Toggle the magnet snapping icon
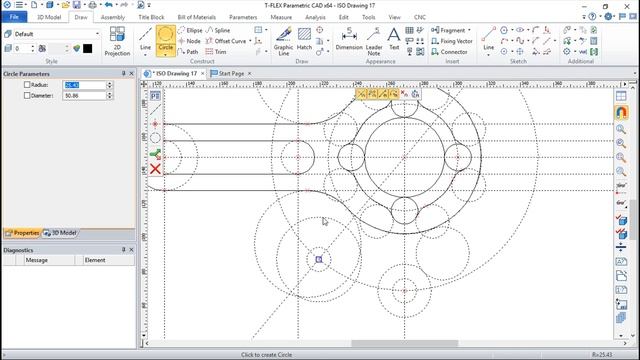This screenshot has height=360, width=640. click(621, 112)
